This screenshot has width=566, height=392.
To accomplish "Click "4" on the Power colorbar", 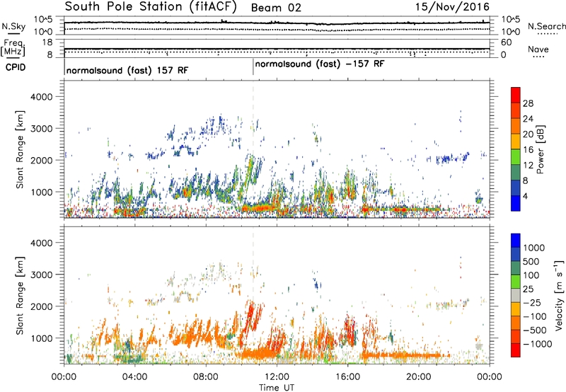I will [x=525, y=197].
